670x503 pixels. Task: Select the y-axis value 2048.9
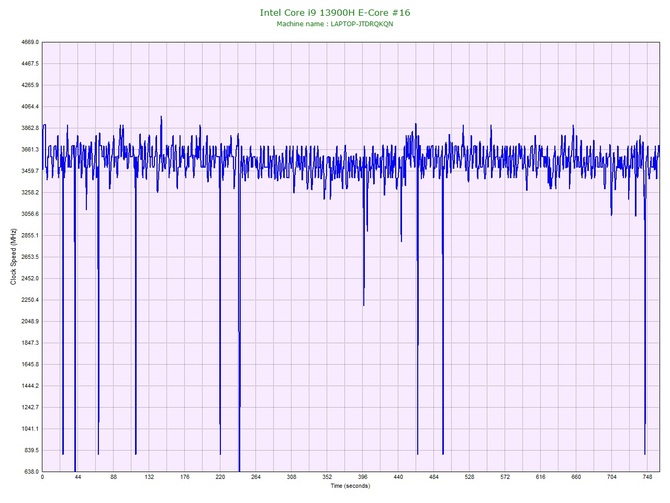(29, 321)
